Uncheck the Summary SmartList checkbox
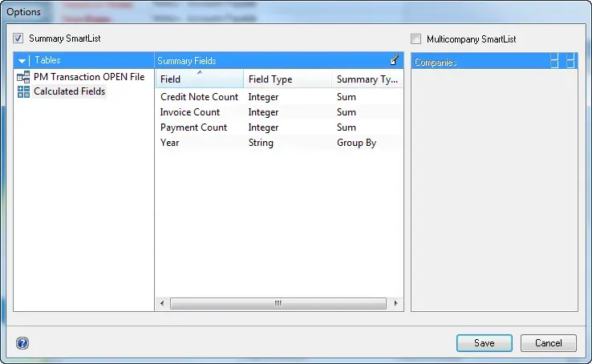The image size is (592, 364). coord(18,38)
